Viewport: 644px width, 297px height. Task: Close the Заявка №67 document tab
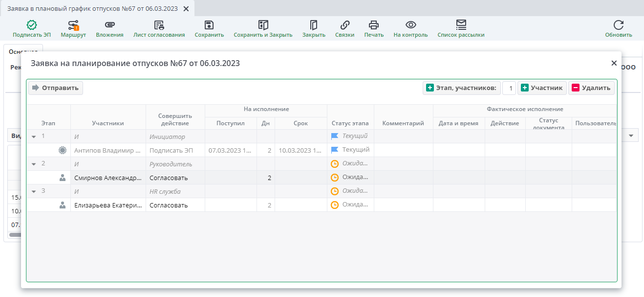point(186,9)
